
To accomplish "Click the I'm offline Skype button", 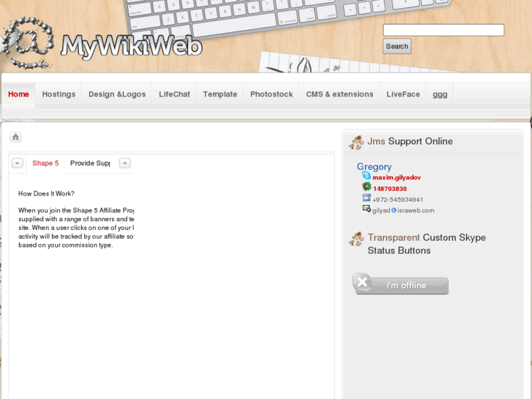I will (401, 283).
